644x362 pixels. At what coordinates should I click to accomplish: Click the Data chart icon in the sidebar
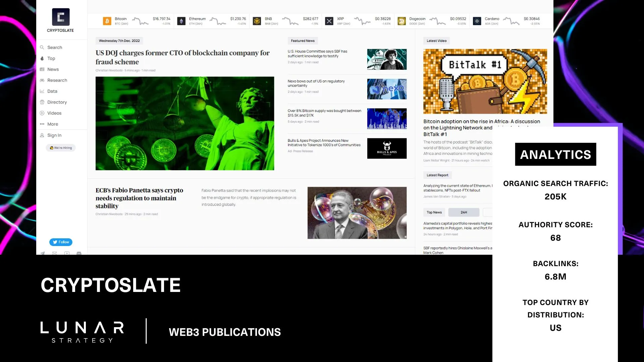pyautogui.click(x=42, y=91)
